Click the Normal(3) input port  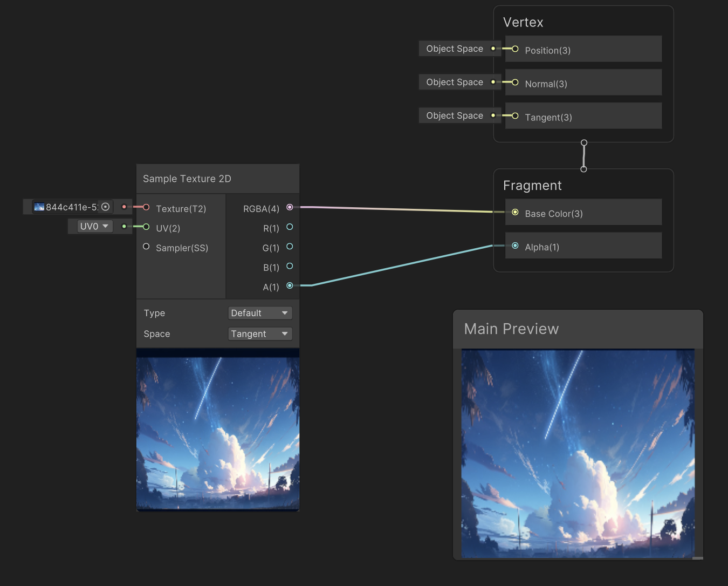coord(515,83)
